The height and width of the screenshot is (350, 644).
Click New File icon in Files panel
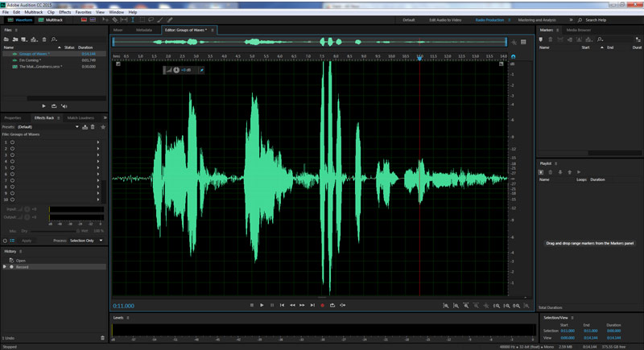coord(24,39)
